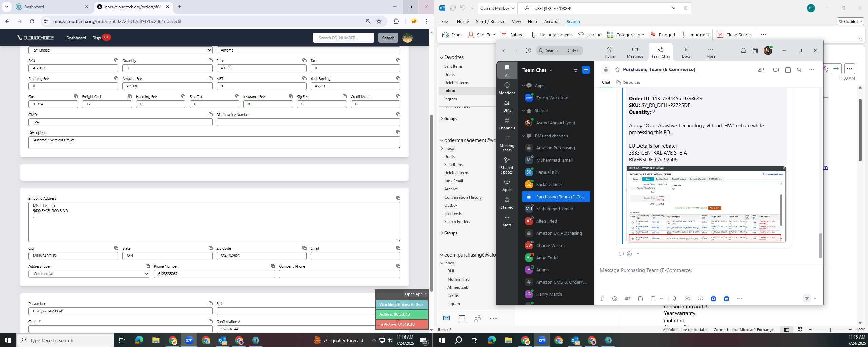The height and width of the screenshot is (347, 868).
Task: Toggle the From search filter
Action: (452, 35)
